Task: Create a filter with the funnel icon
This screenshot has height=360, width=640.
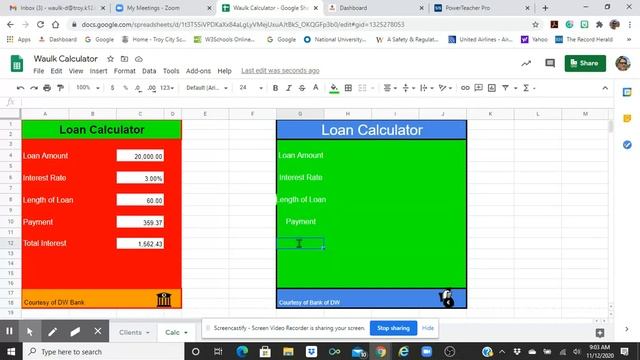Action: coord(505,88)
